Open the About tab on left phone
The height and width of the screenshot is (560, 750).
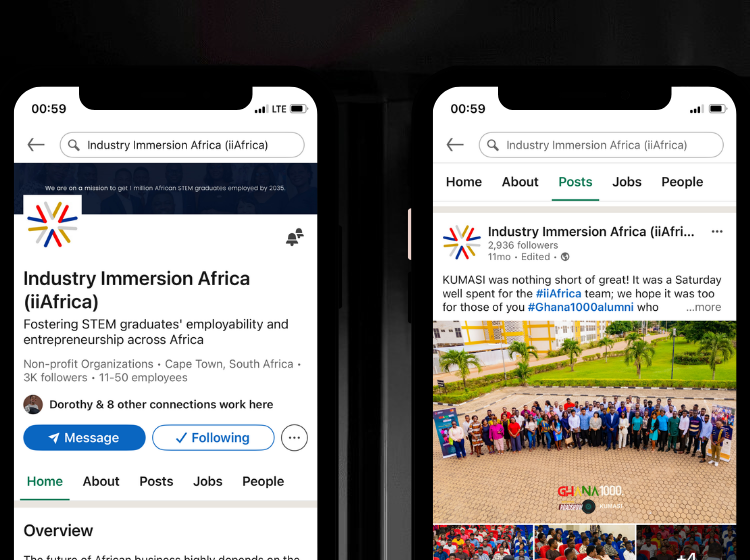coord(101,481)
